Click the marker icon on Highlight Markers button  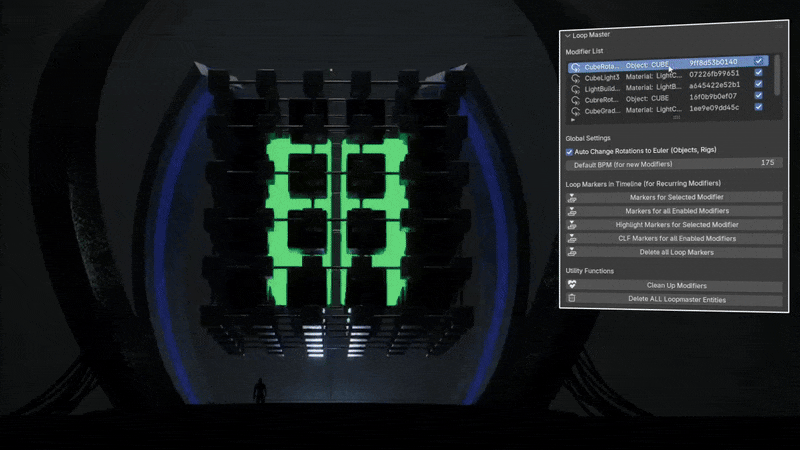click(572, 225)
